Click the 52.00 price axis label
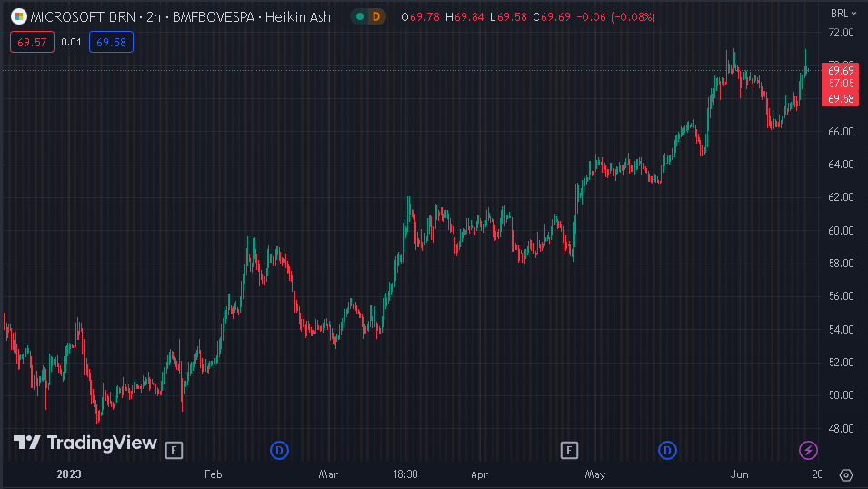Viewport: 868px width, 489px height. pos(841,362)
